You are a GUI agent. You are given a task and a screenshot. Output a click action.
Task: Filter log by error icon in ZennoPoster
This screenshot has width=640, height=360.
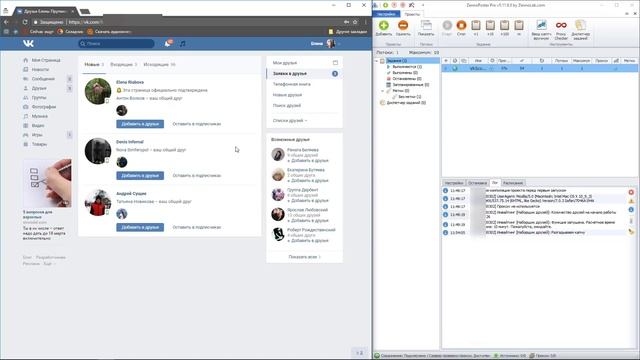click(x=631, y=192)
